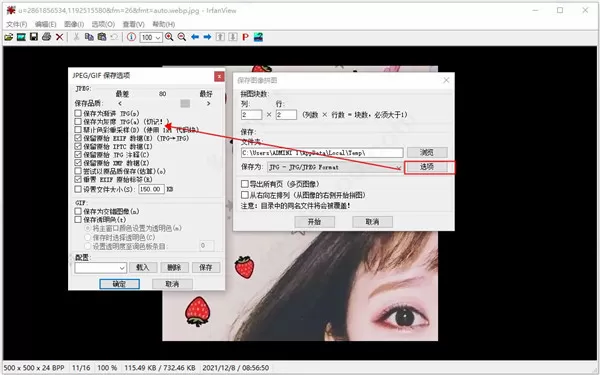Check 导出所有页（多页图像）

pos(245,184)
